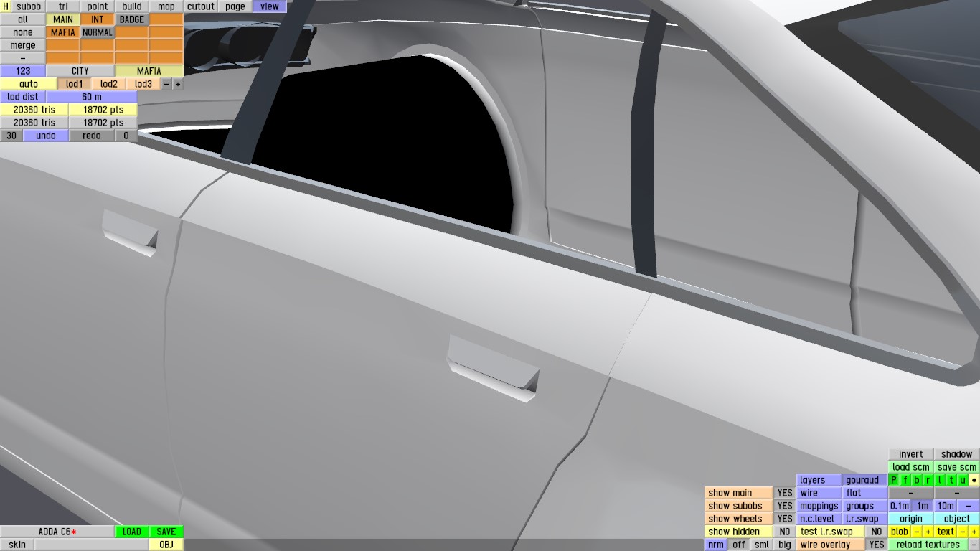Click the yellow dot view button
The width and height of the screenshot is (980, 551).
point(974,480)
